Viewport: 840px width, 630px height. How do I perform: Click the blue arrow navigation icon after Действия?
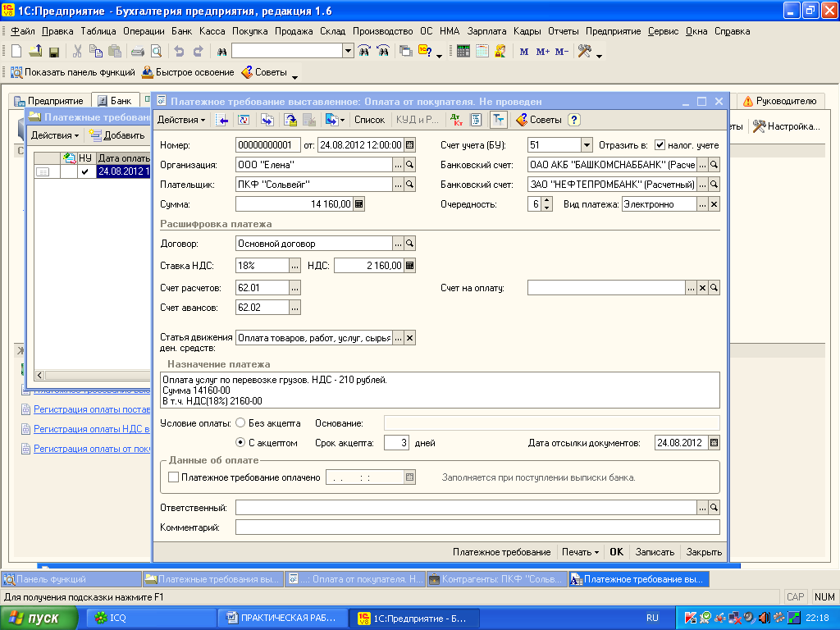pyautogui.click(x=221, y=120)
